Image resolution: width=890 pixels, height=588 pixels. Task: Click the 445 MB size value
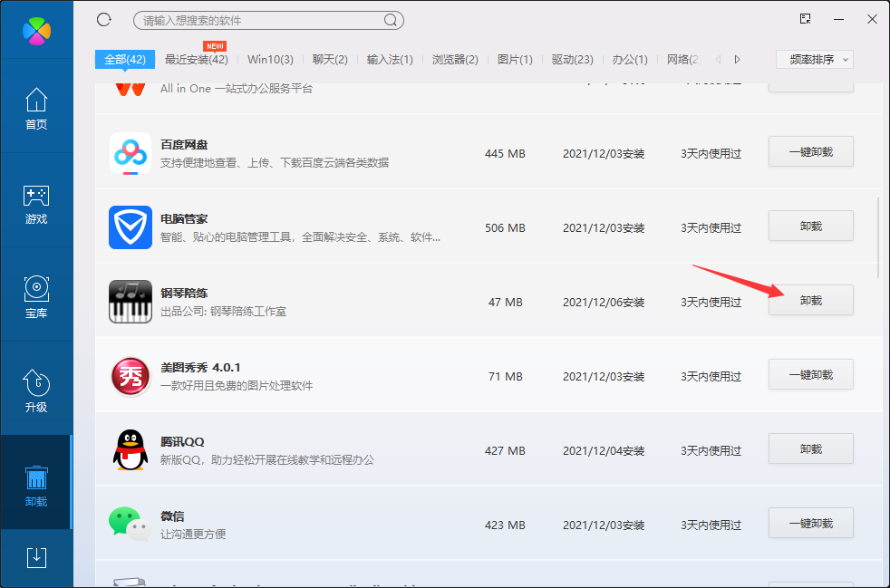(505, 153)
